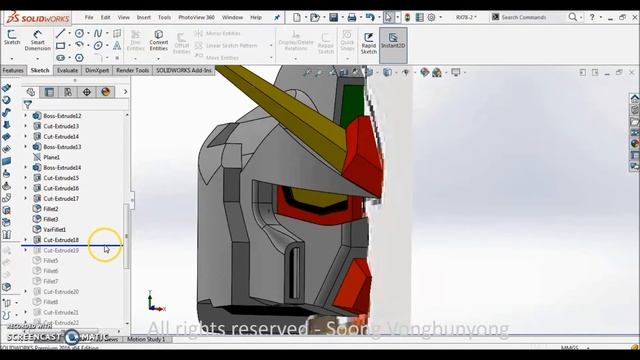Open the DimXpertManager tab icon
640x360 pixels.
(87, 92)
